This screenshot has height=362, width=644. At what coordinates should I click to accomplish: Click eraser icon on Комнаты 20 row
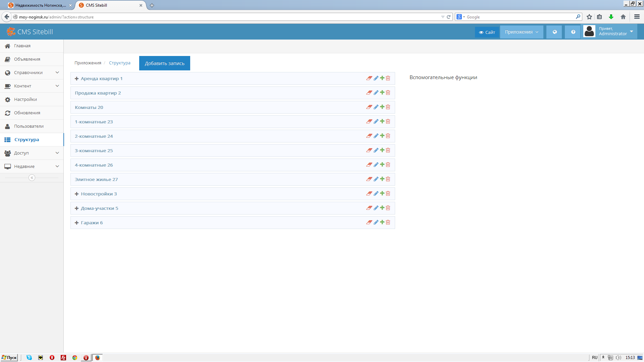(x=369, y=107)
